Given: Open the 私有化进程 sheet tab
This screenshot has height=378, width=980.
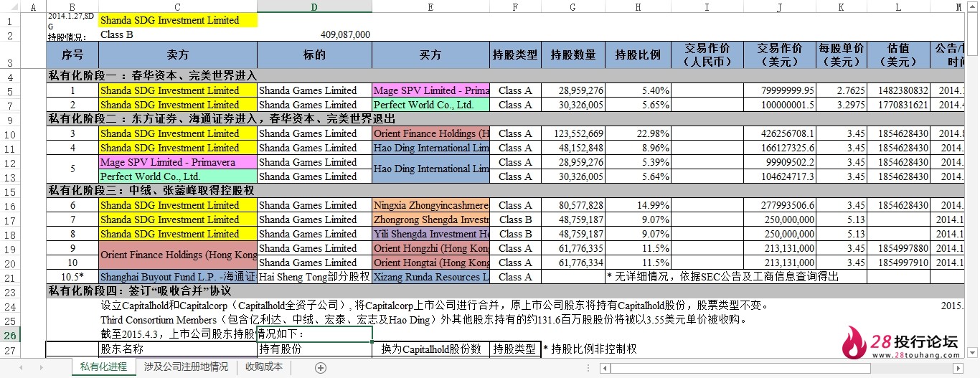Looking at the screenshot, I should click(x=104, y=367).
